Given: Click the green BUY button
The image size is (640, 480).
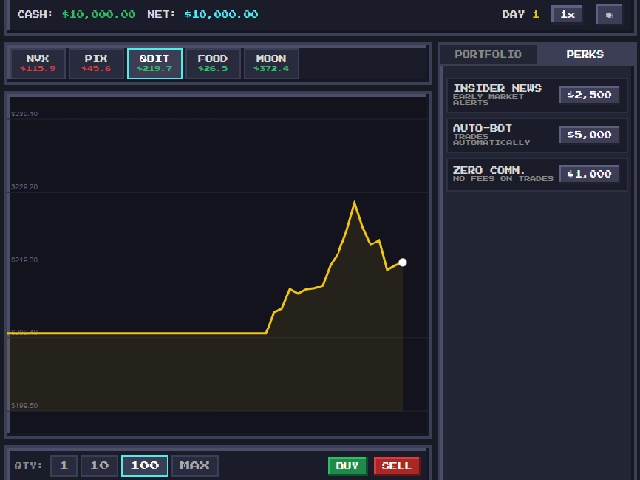Looking at the screenshot, I should click(x=347, y=466).
